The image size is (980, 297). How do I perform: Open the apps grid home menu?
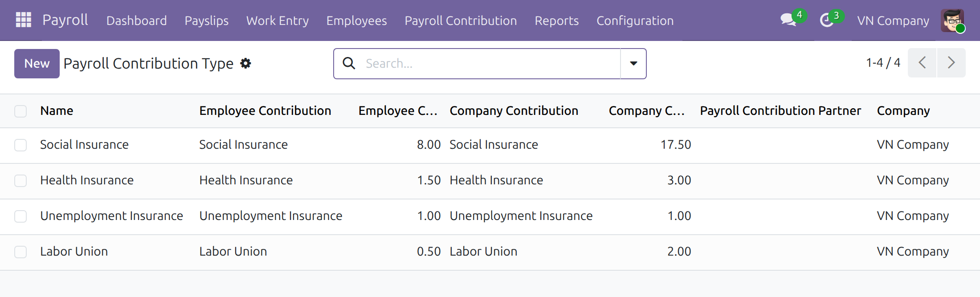click(x=23, y=20)
